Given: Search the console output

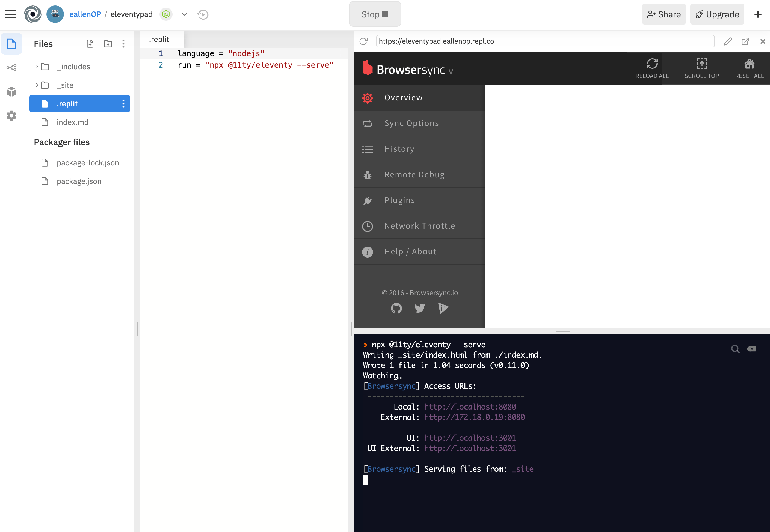Looking at the screenshot, I should coord(735,349).
